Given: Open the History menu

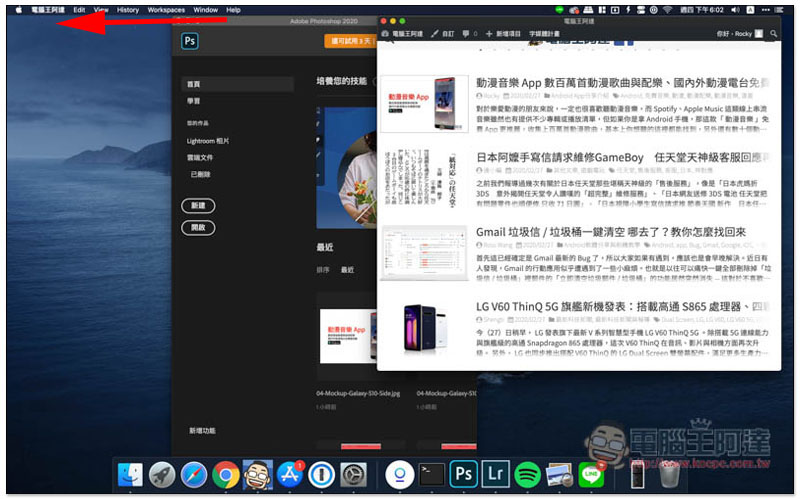Looking at the screenshot, I should [128, 10].
